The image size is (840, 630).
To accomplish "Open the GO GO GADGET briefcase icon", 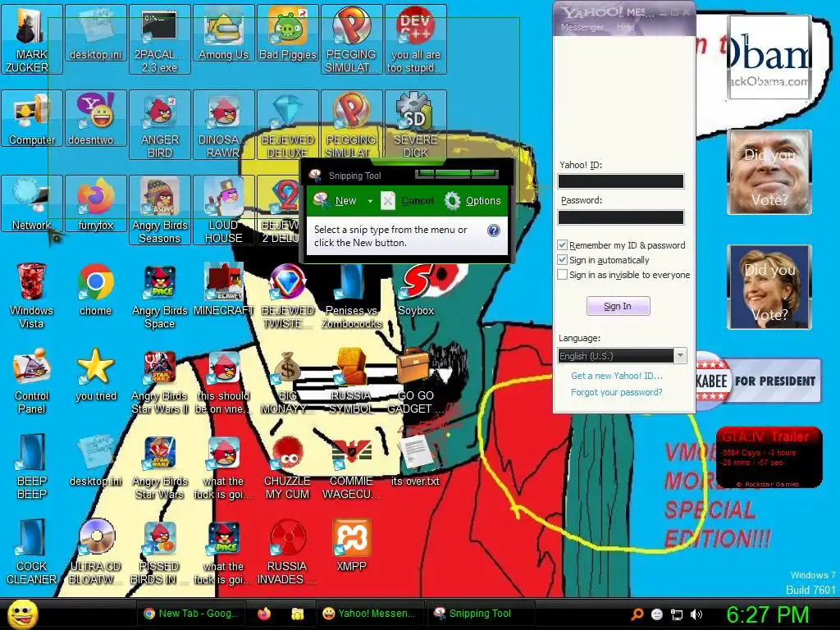I will 416,381.
